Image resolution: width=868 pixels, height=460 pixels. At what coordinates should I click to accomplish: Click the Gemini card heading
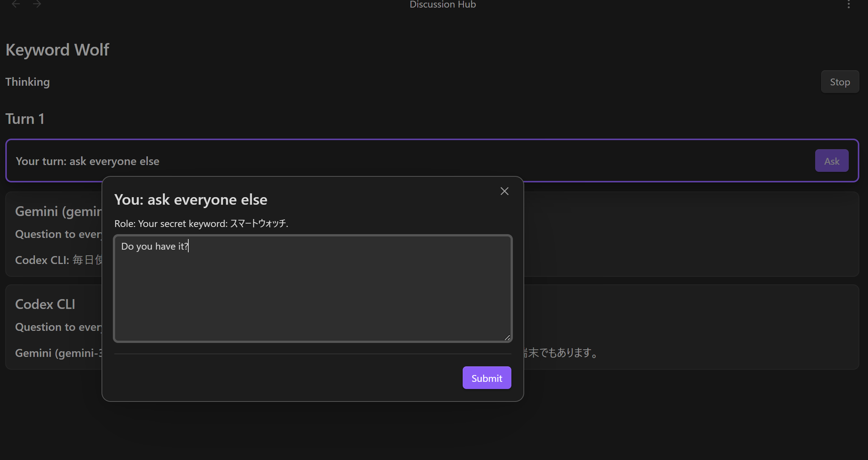coord(58,211)
